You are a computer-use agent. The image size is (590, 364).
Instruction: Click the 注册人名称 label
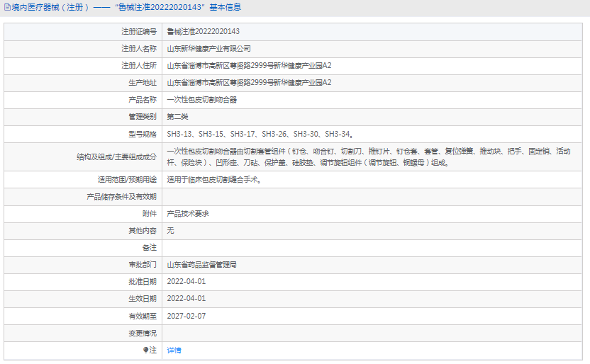pos(139,48)
